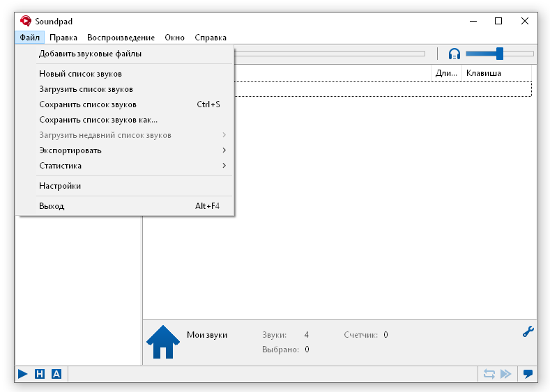The height and width of the screenshot is (392, 550).
Task: Click the blue wrench settings icon
Action: [528, 331]
